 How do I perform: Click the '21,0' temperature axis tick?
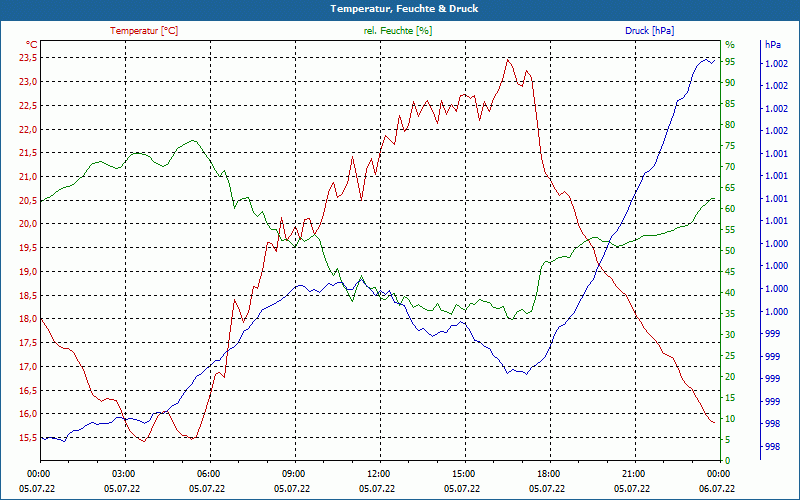pyautogui.click(x=28, y=177)
